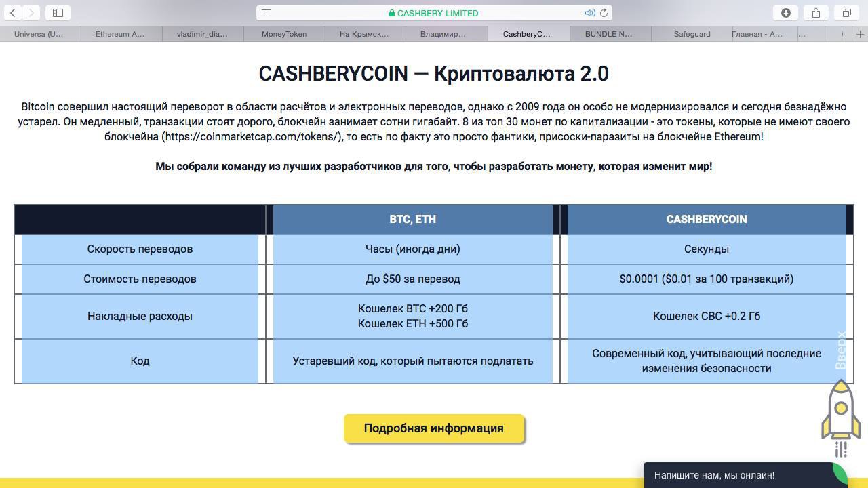Click the Устаревший код cell
868x488 pixels.
click(413, 361)
